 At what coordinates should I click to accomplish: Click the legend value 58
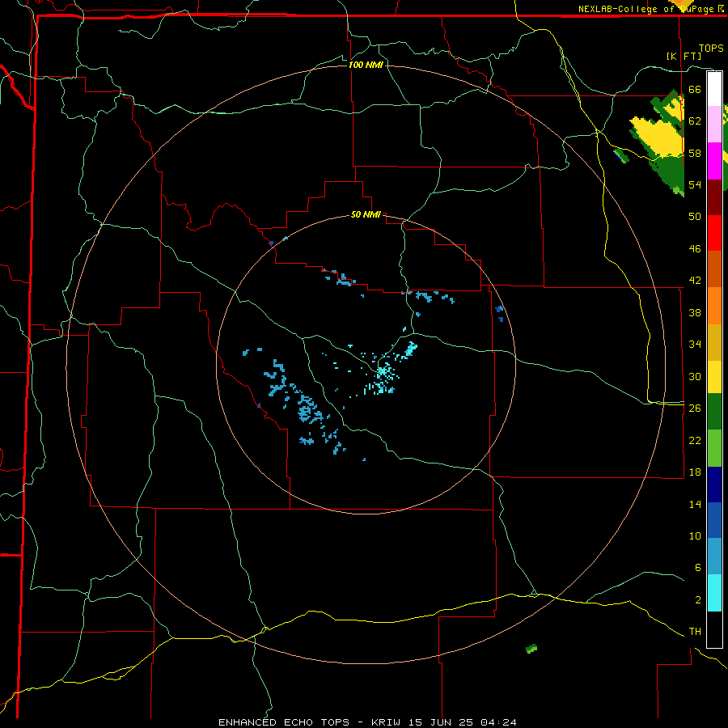point(695,153)
